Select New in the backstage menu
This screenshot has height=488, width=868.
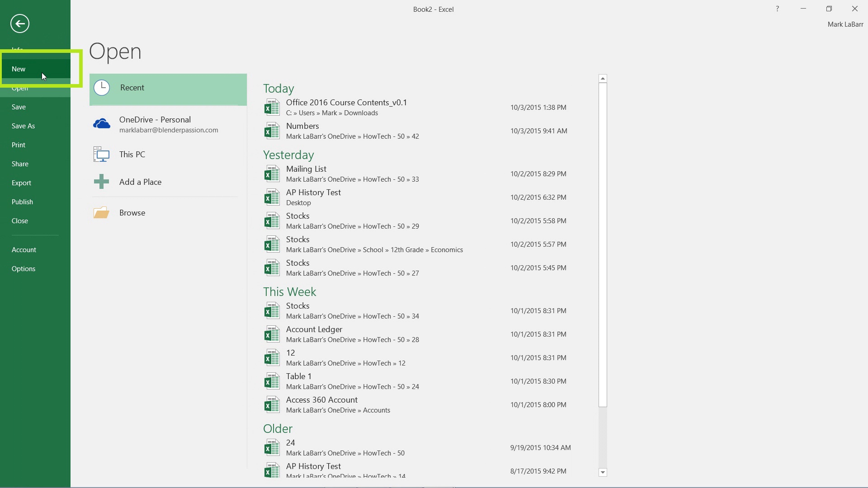coord(35,69)
